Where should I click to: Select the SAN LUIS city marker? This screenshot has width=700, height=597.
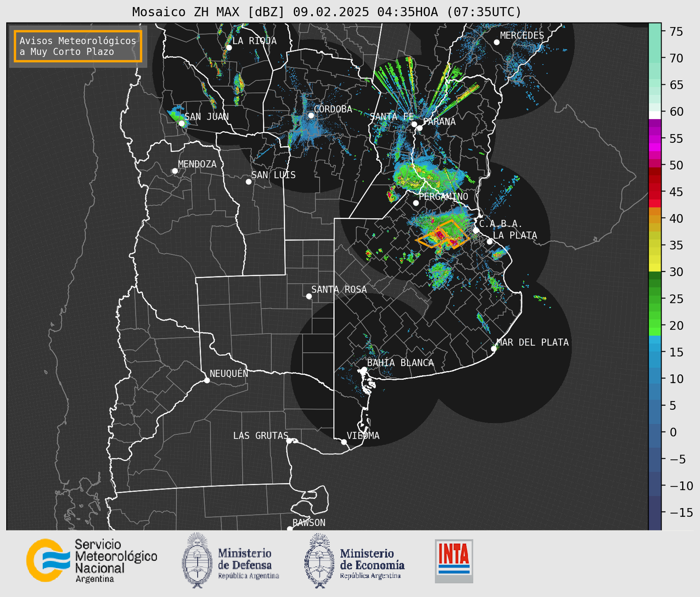click(x=249, y=182)
